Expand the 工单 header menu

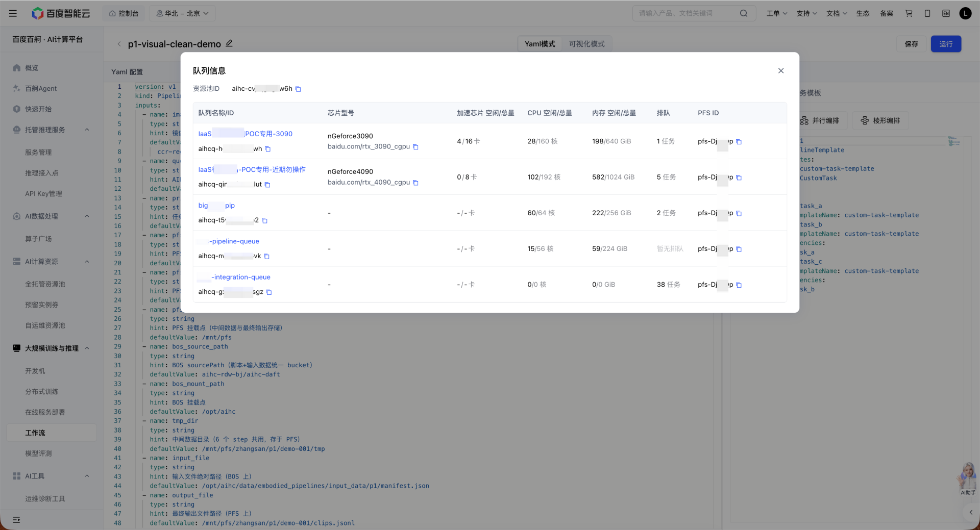(x=776, y=13)
